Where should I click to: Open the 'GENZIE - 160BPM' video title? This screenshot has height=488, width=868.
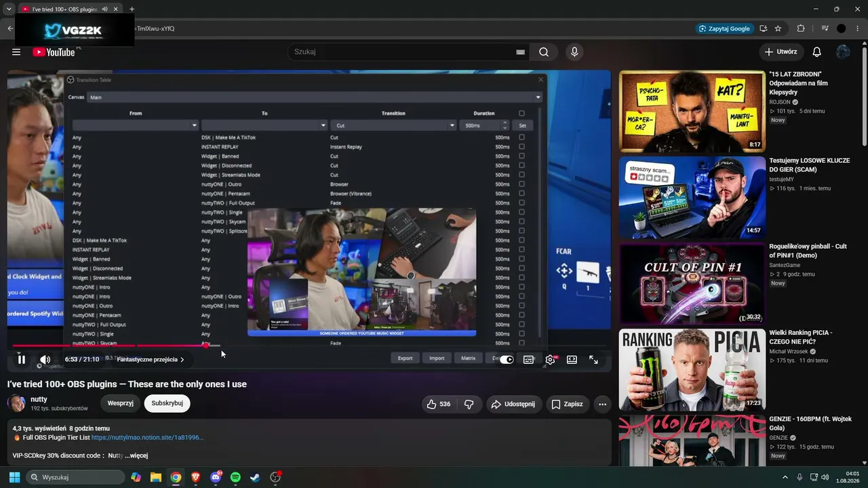tap(810, 424)
